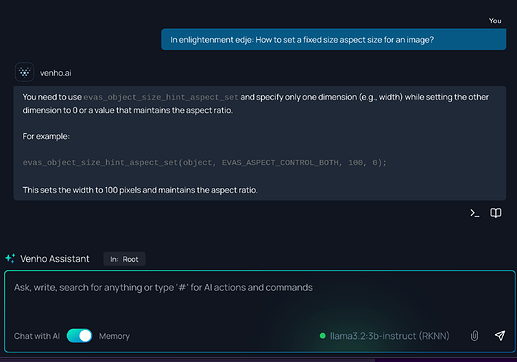Select the llama3.2:3b-instruct (RKNN) model selector
This screenshot has width=517, height=362.
(384, 336)
